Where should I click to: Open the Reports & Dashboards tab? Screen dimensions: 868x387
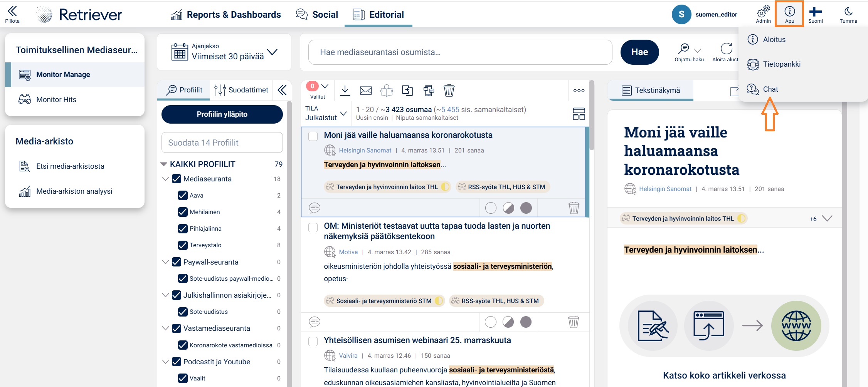click(x=226, y=15)
